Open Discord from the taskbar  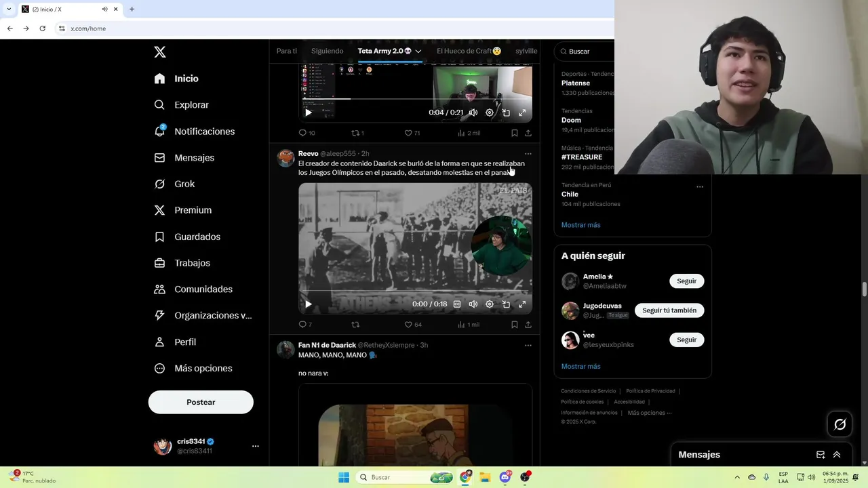[505, 477]
